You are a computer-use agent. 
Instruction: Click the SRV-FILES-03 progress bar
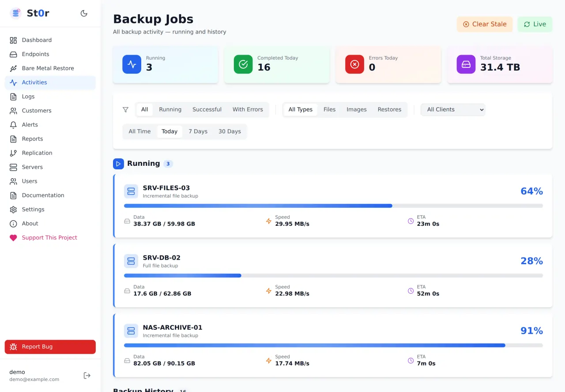tap(333, 206)
